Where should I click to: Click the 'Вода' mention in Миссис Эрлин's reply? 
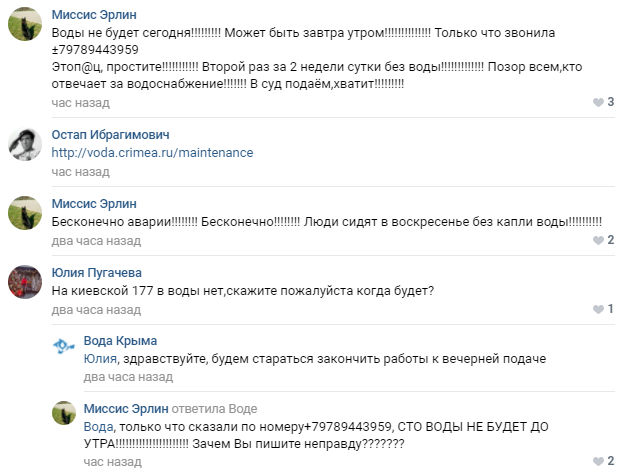click(x=98, y=427)
